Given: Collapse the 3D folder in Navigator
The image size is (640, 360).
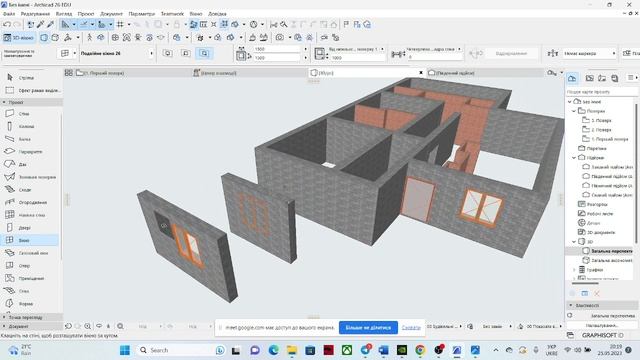Looking at the screenshot, I should coord(574,242).
